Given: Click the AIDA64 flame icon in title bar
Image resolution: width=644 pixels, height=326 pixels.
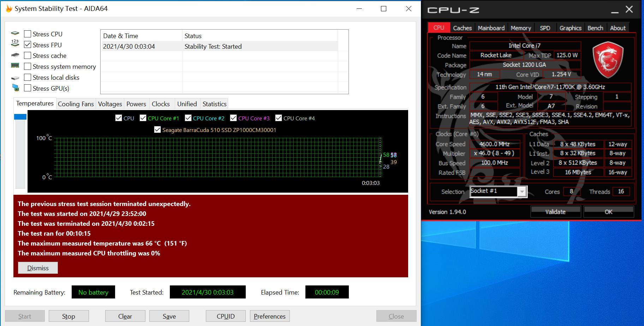Looking at the screenshot, I should click(x=9, y=8).
